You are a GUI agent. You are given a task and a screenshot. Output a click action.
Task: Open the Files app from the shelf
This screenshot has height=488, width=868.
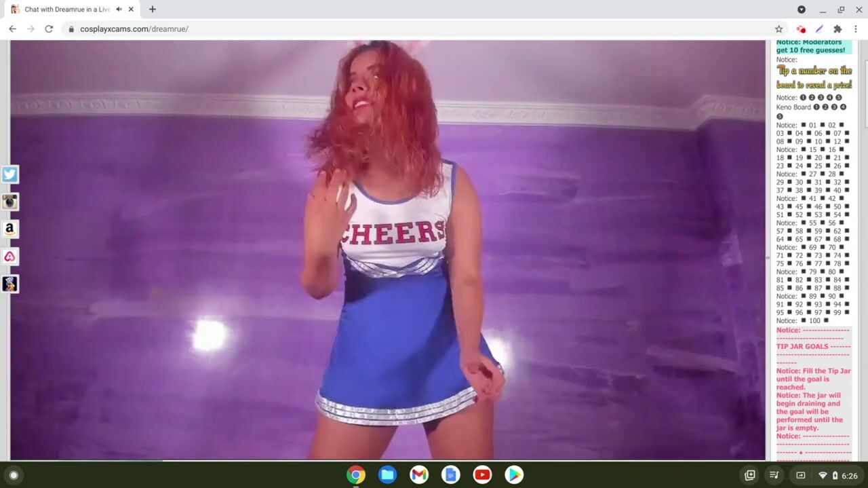pyautogui.click(x=388, y=474)
